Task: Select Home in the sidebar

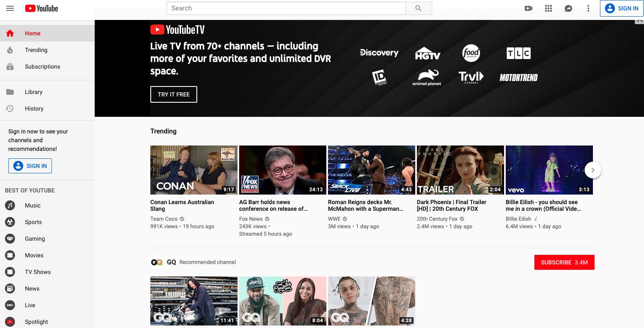Action: [47, 33]
